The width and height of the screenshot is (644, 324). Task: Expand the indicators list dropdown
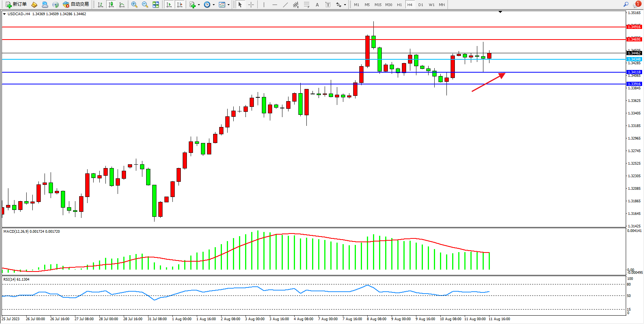tap(199, 5)
